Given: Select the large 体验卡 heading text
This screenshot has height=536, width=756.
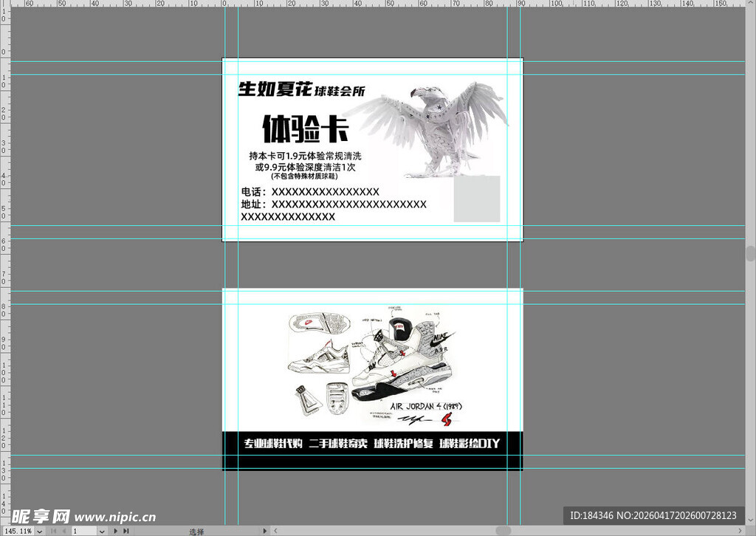Looking at the screenshot, I should [x=305, y=131].
